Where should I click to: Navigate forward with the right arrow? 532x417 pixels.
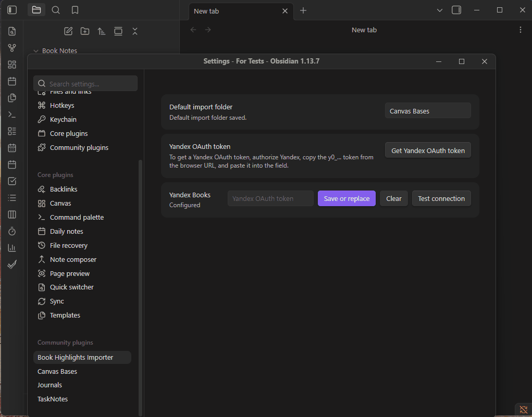[208, 30]
